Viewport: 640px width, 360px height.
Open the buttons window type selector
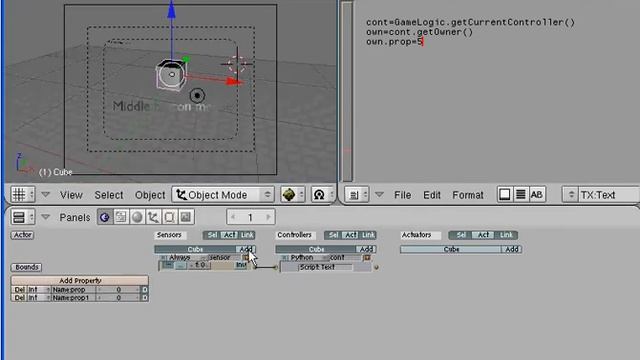click(x=22, y=217)
